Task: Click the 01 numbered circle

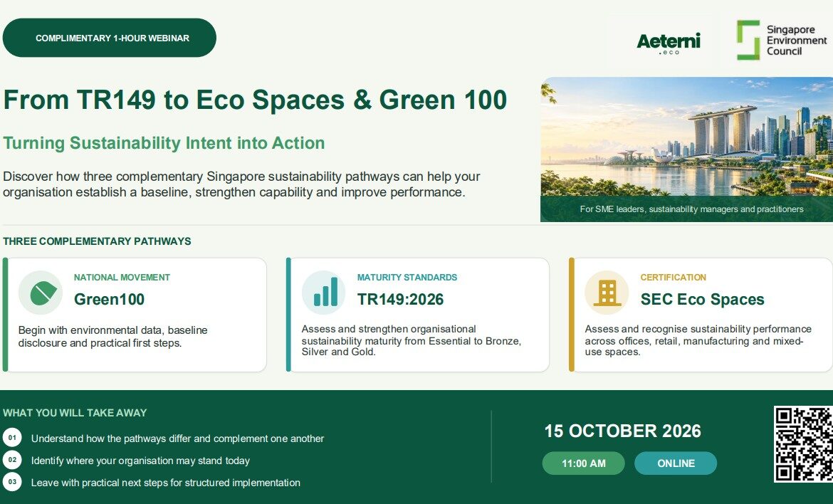Action: tap(12, 438)
